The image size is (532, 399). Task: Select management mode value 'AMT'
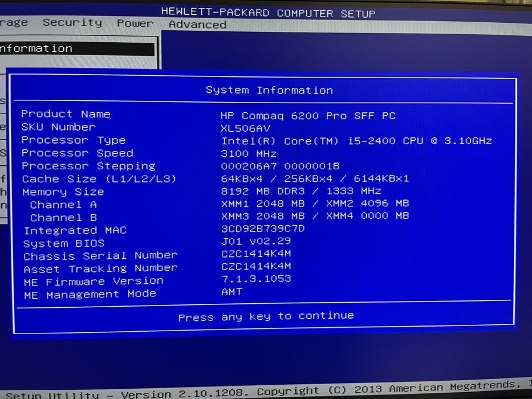point(232,292)
